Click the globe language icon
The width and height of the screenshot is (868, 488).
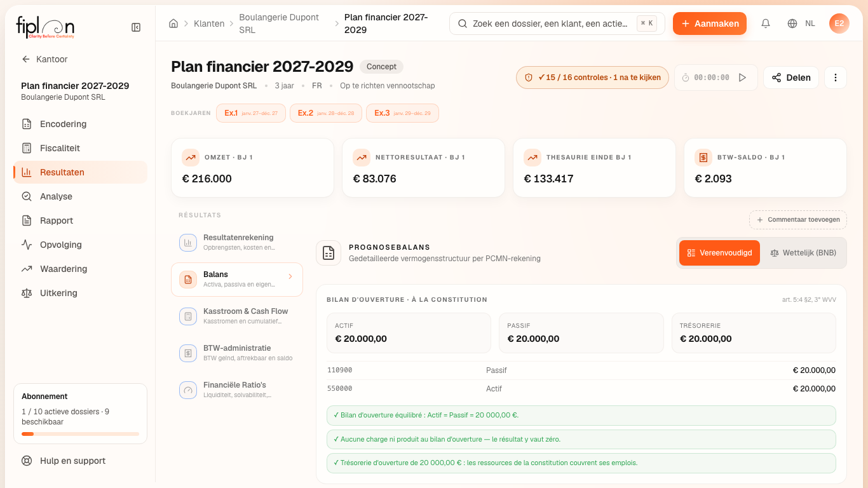click(792, 24)
